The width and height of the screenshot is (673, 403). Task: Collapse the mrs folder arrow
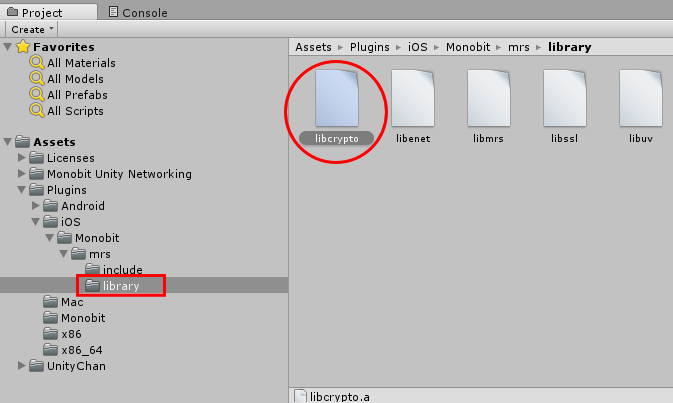point(64,254)
